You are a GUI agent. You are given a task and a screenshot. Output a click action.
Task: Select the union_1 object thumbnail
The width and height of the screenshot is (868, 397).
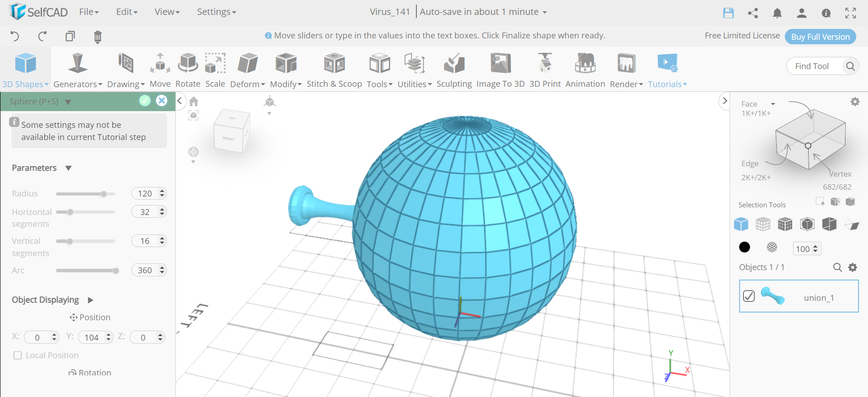(x=773, y=296)
